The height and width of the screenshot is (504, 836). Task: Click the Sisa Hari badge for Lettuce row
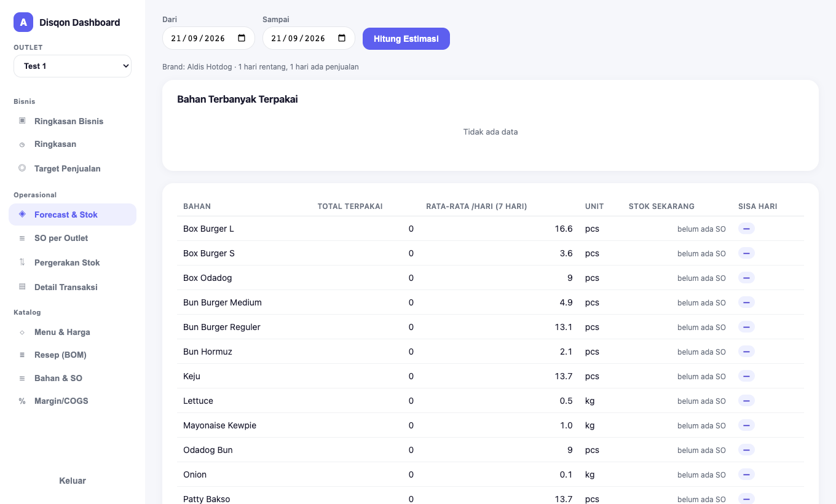[746, 401]
